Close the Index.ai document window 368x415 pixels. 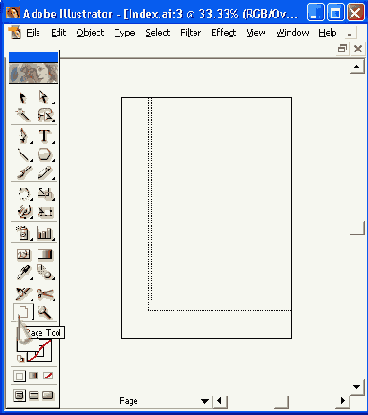point(358,49)
